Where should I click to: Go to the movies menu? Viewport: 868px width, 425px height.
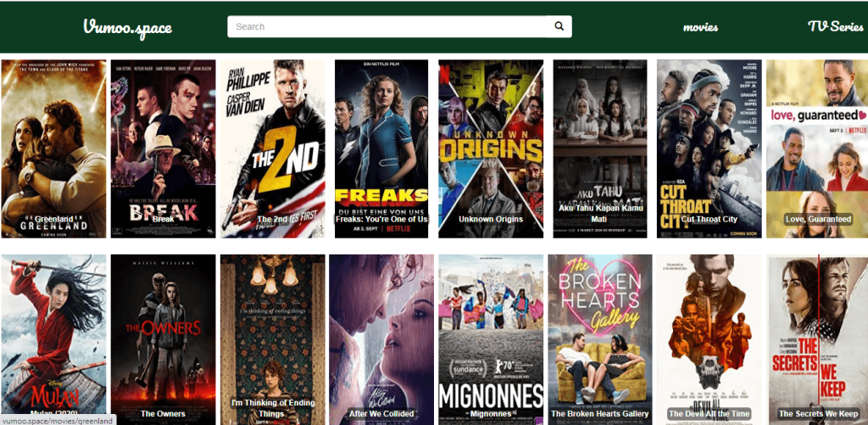[x=700, y=27]
